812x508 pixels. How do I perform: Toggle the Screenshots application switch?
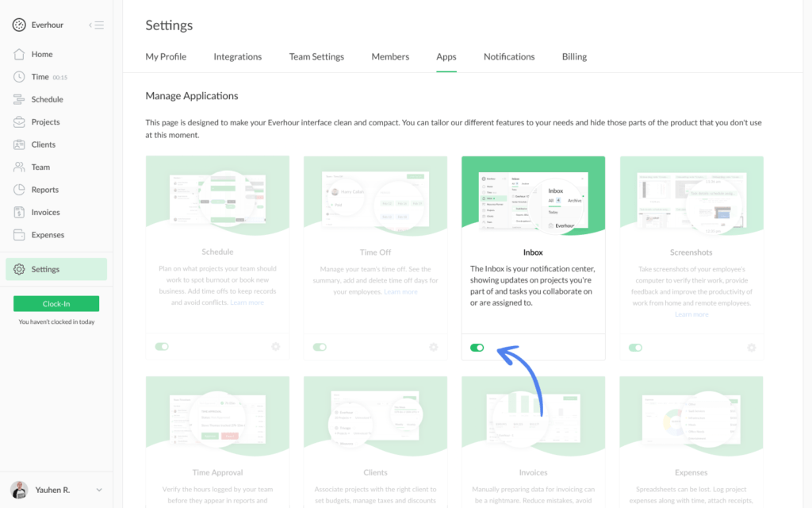click(635, 347)
